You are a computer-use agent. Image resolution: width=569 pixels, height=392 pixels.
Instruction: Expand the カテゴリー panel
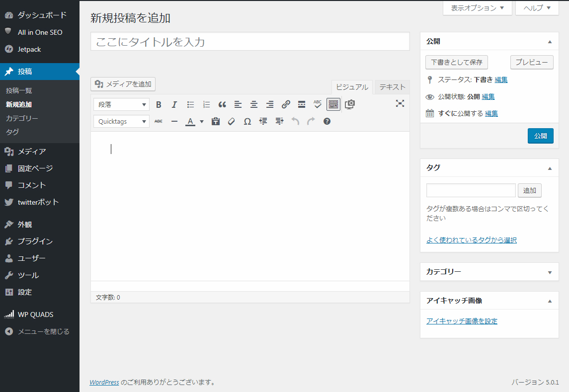[550, 272]
